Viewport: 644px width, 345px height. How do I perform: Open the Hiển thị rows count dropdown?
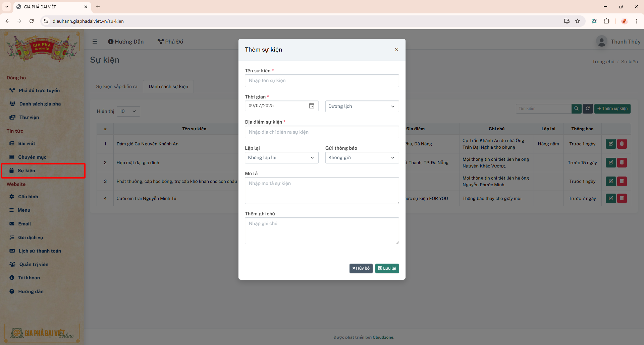coord(128,111)
